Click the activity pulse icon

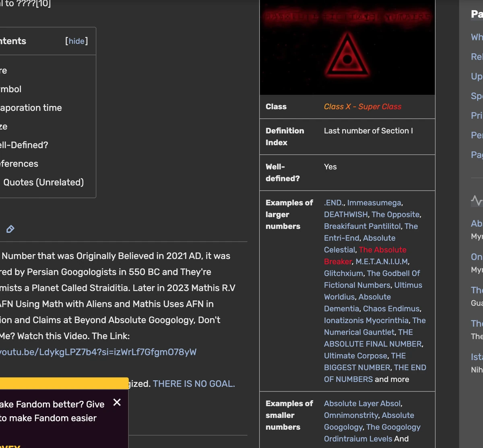pos(477,200)
